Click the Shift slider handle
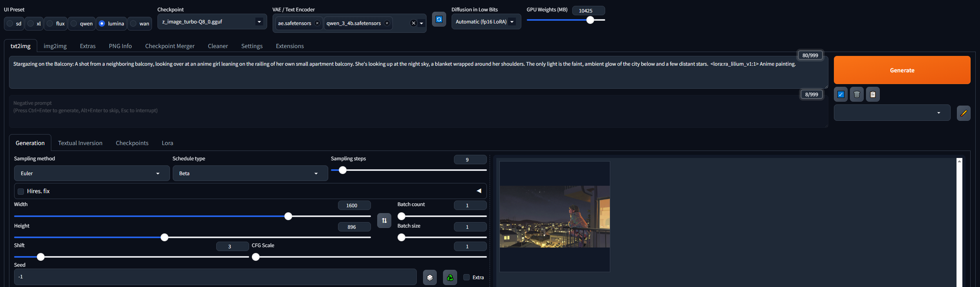Image resolution: width=980 pixels, height=287 pixels. 40,257
